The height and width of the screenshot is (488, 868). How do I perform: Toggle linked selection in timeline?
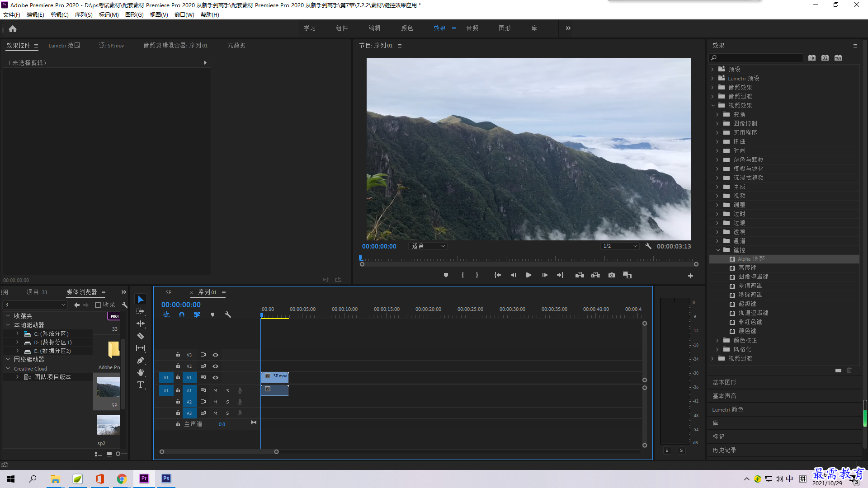click(x=197, y=314)
